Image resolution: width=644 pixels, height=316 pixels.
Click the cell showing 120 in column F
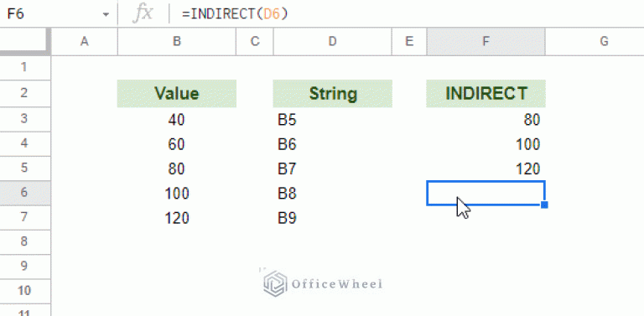click(486, 168)
